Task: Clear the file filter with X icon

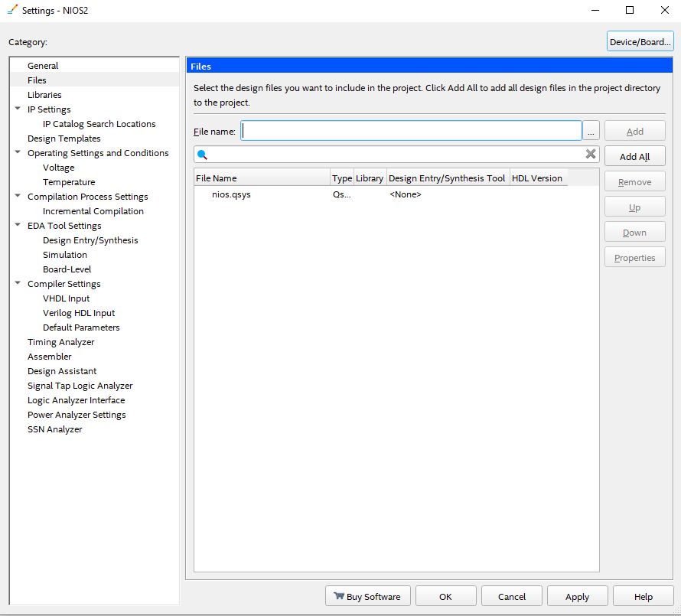Action: click(590, 154)
